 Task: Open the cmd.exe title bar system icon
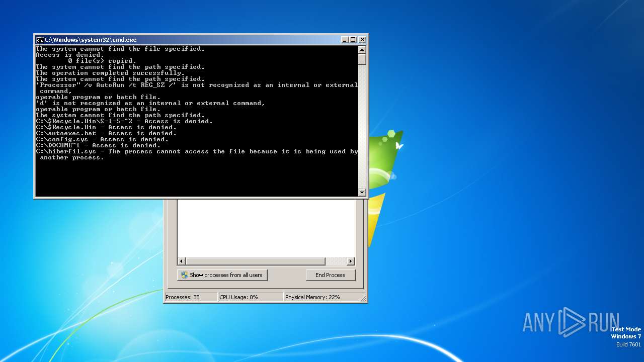click(x=40, y=40)
